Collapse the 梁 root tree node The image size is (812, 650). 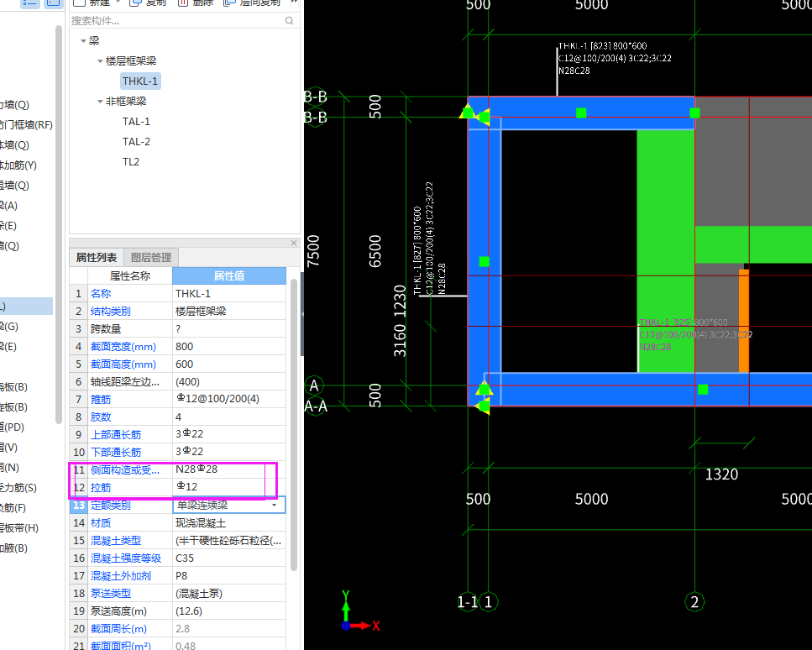coord(82,41)
